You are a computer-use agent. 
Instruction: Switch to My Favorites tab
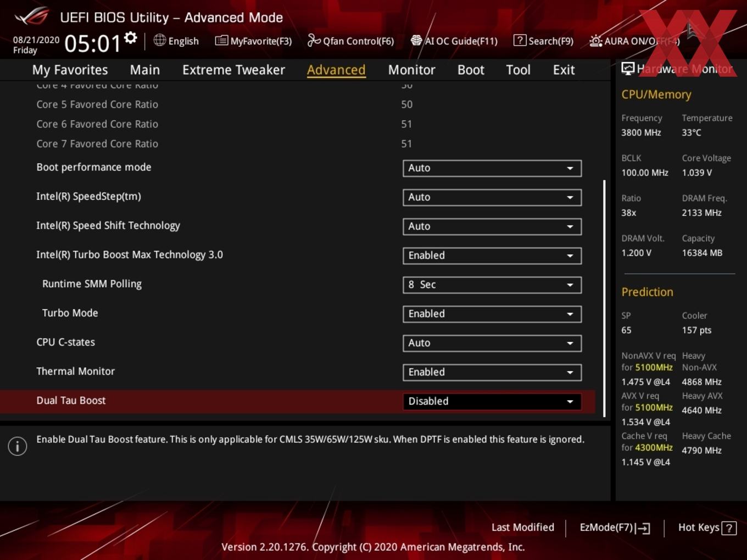click(70, 70)
